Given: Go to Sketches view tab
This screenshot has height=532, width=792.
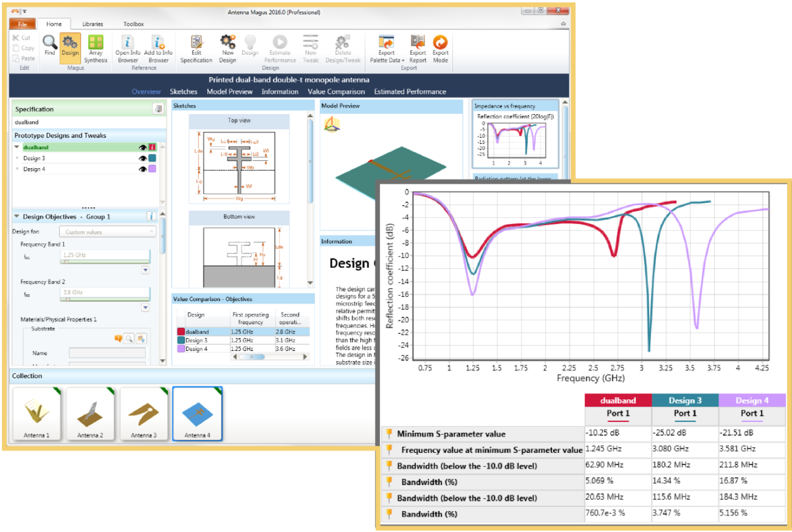Looking at the screenshot, I should (183, 91).
